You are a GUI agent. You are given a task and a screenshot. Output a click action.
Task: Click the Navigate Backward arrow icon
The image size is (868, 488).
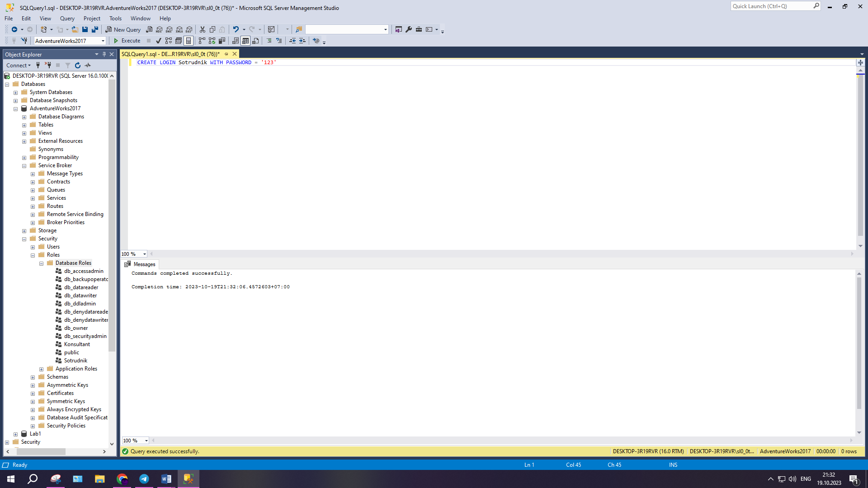pos(14,29)
